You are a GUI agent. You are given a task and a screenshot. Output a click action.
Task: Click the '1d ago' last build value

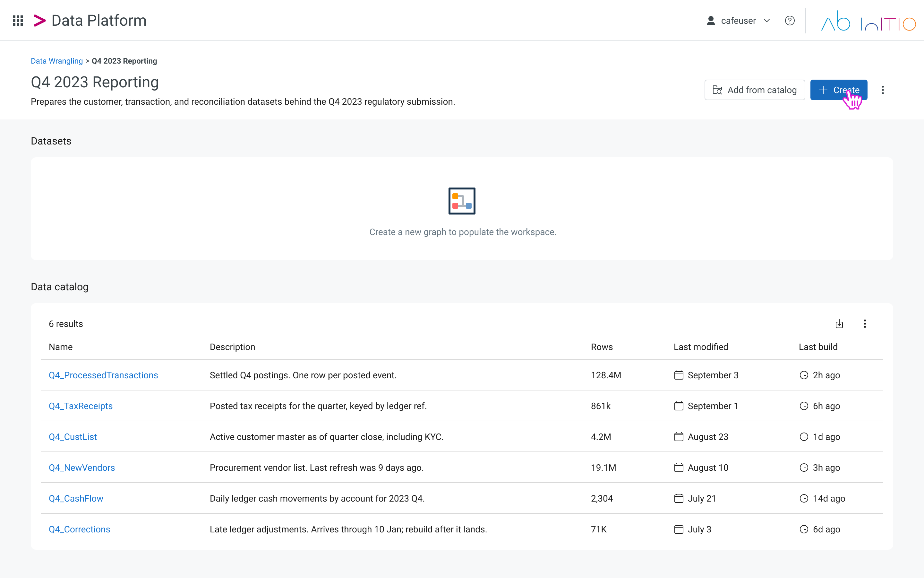(826, 437)
